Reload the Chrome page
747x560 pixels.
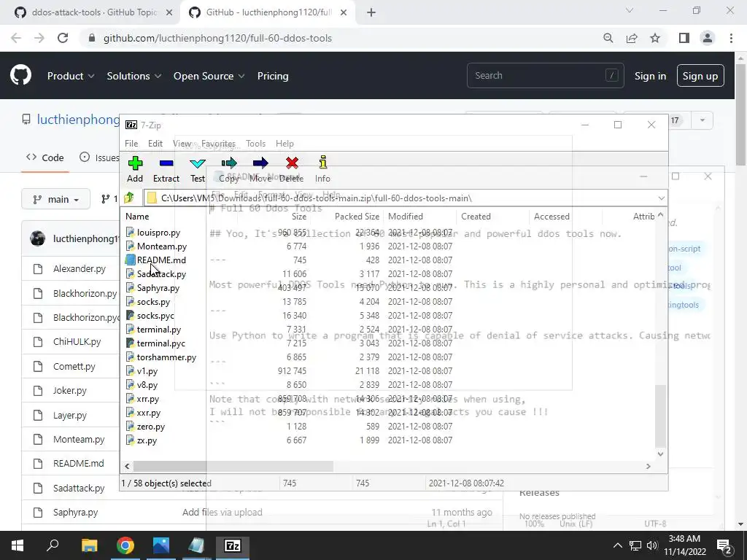click(63, 38)
